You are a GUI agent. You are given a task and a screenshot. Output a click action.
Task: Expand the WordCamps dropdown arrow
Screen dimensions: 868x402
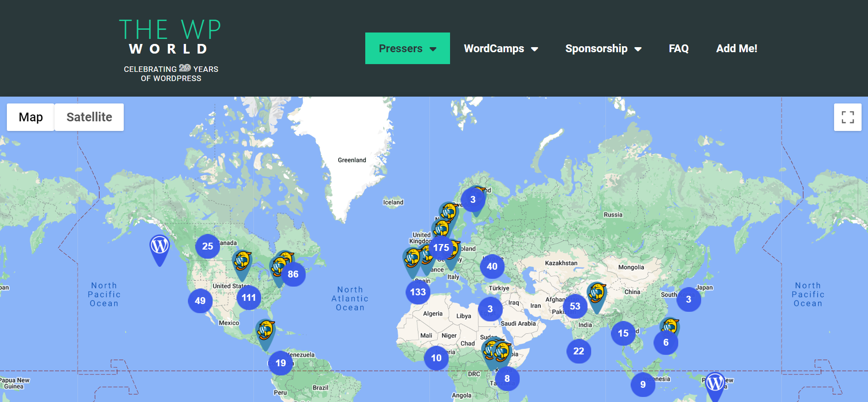click(534, 49)
